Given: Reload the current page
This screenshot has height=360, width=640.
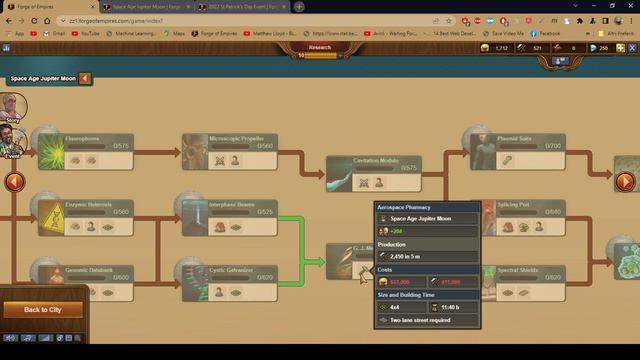Looking at the screenshot, I should point(34,21).
